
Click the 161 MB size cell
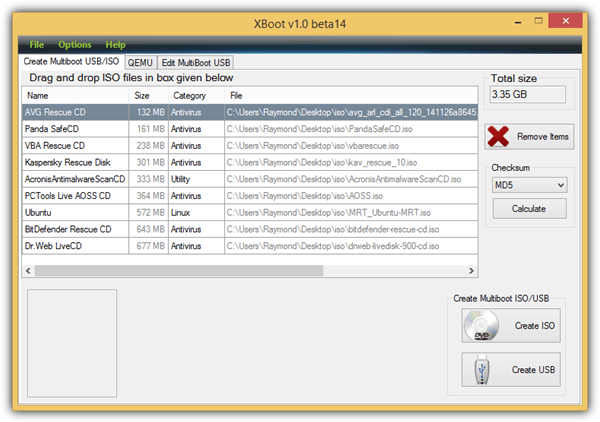[148, 129]
